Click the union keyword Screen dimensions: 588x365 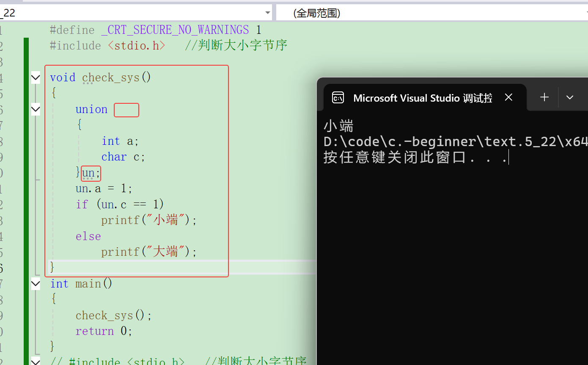tap(91, 109)
